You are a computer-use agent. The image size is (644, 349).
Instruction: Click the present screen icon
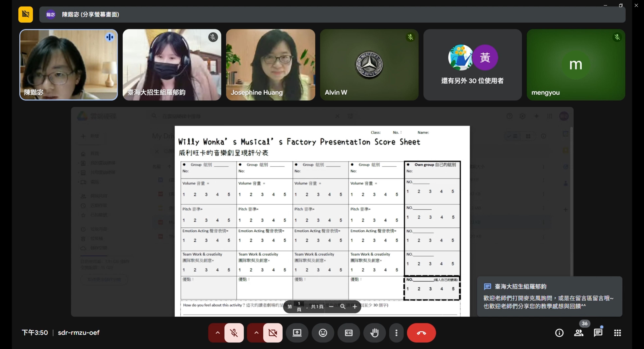tap(297, 333)
